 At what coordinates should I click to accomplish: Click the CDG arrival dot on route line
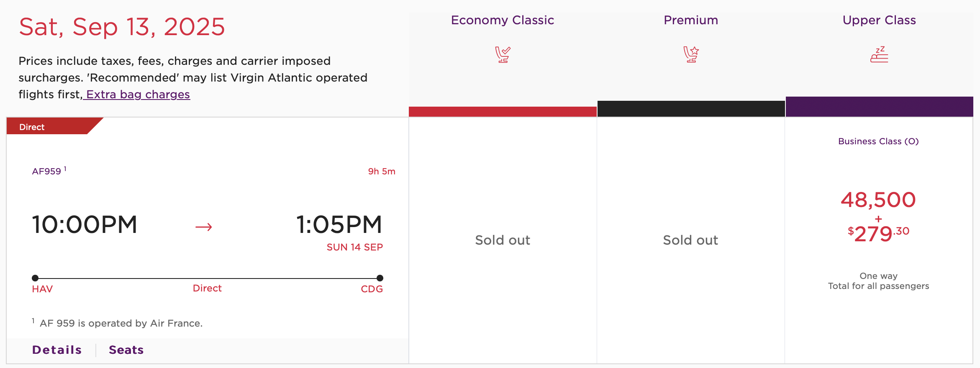[x=380, y=278]
